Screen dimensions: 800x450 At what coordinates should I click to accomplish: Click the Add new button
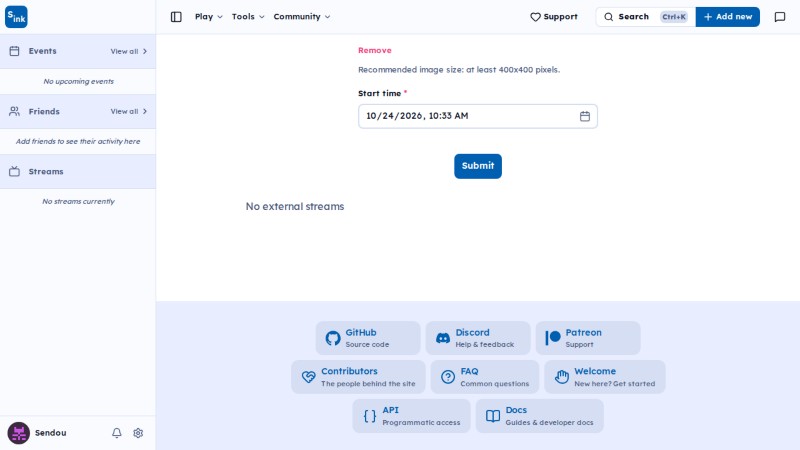(728, 17)
